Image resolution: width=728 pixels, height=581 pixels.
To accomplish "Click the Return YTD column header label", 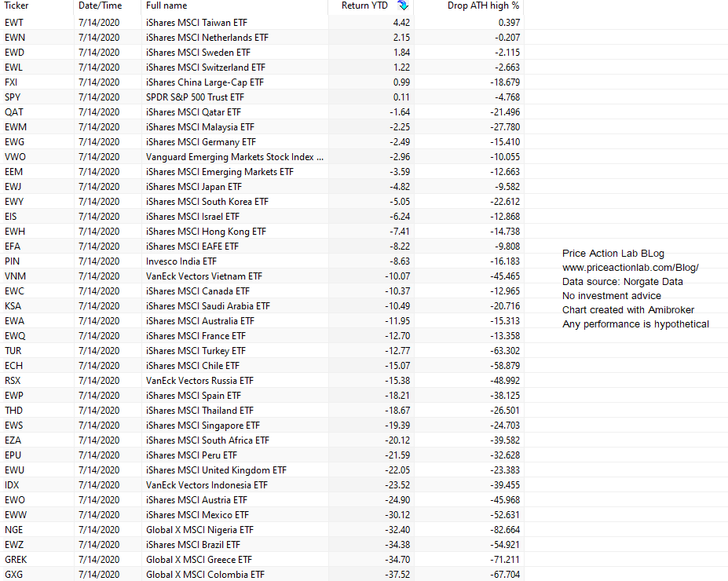I will coord(364,5).
